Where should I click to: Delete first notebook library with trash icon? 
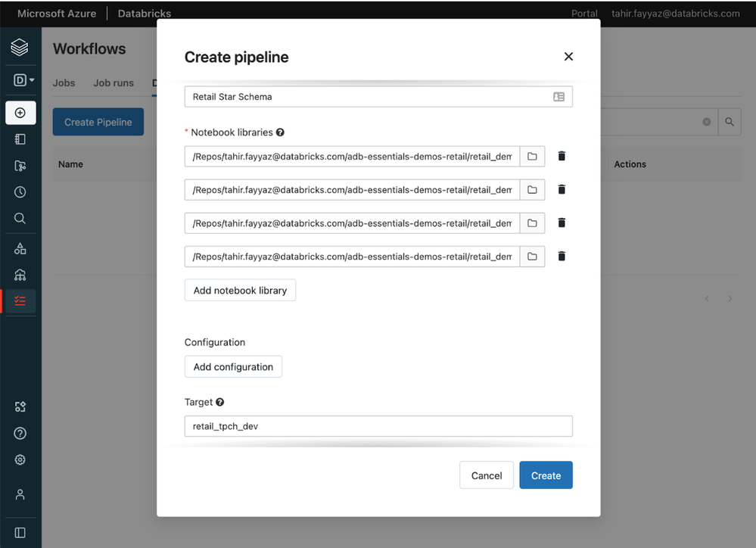click(x=562, y=156)
